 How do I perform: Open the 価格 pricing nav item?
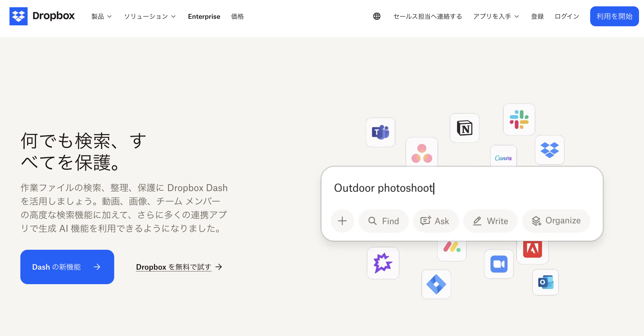pyautogui.click(x=237, y=17)
